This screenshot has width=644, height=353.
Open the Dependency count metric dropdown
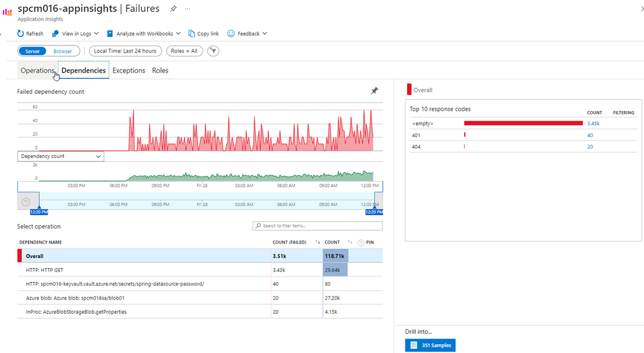click(60, 156)
